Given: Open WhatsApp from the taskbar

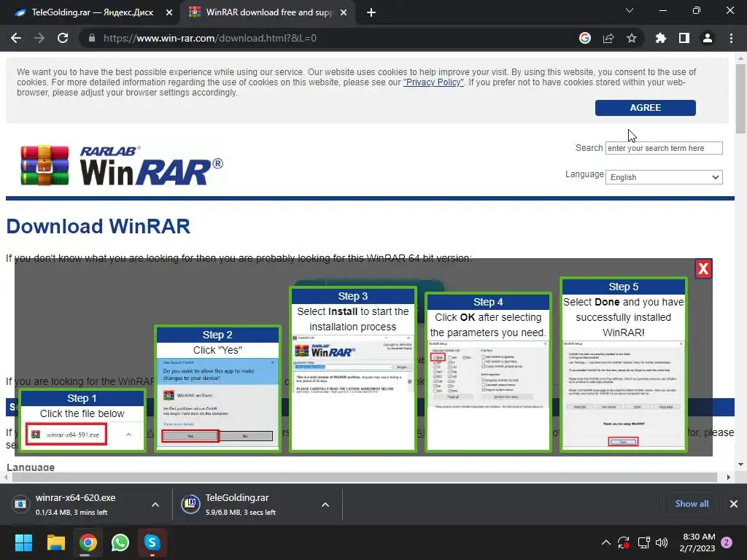Looking at the screenshot, I should (120, 542).
